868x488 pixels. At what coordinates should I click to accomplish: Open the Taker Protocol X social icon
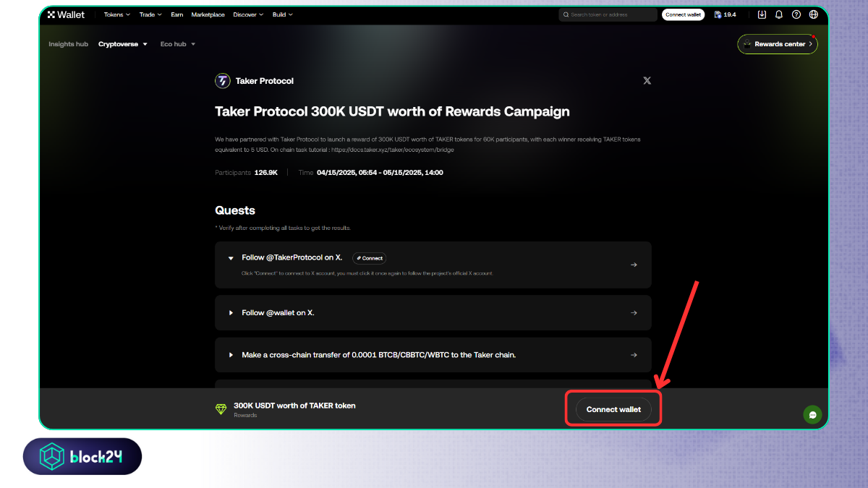pos(647,81)
